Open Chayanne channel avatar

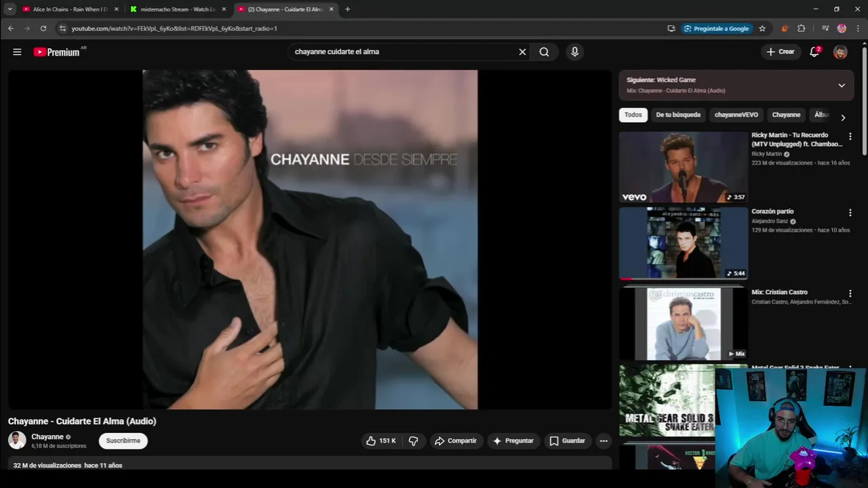click(17, 441)
